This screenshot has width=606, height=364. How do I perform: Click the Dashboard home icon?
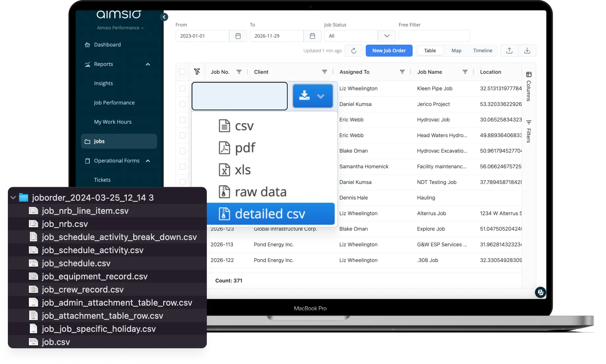[x=87, y=45]
